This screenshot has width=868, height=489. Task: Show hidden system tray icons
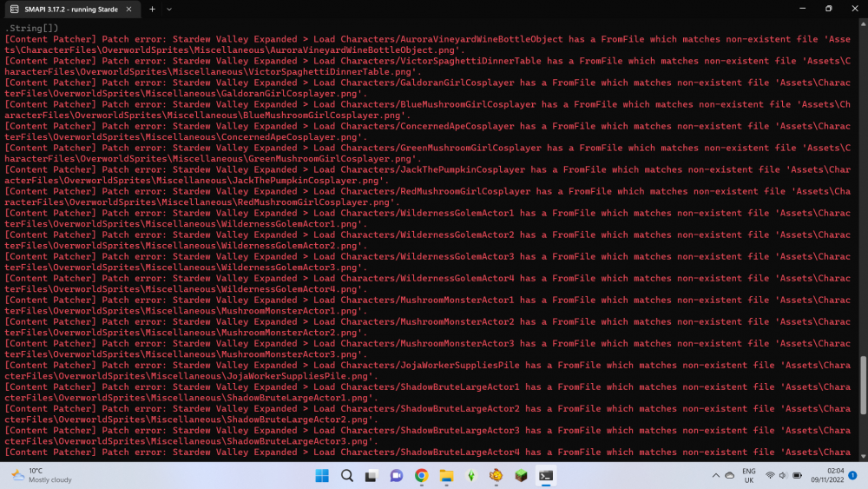point(716,475)
